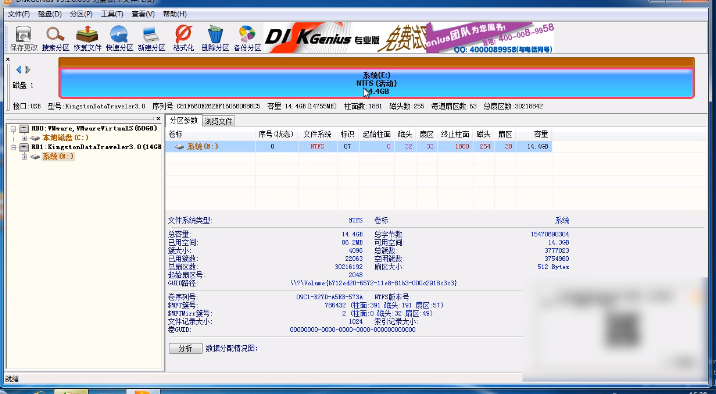
Task: Click the 保存更改 (save changes) toolbar icon
Action: pos(24,38)
